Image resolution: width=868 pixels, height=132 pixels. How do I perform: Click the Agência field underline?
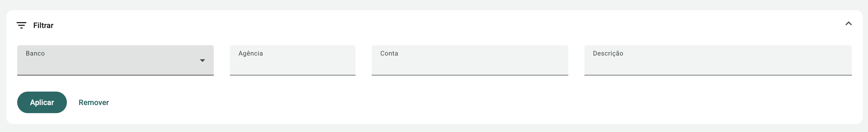pos(292,75)
